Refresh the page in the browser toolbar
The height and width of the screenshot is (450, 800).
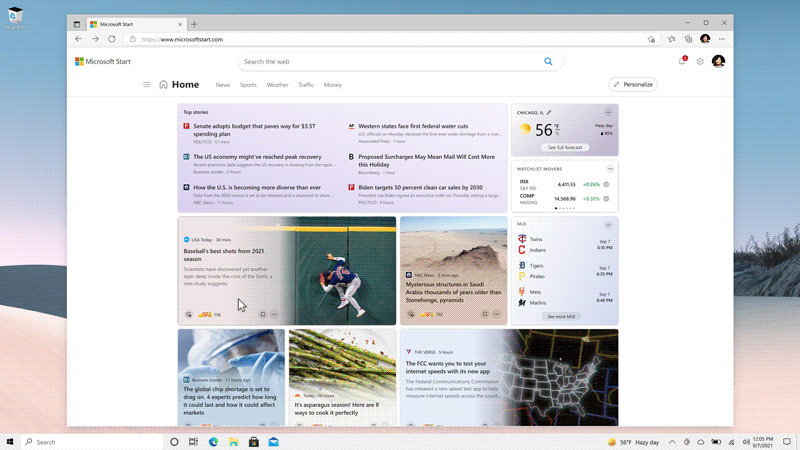[112, 39]
